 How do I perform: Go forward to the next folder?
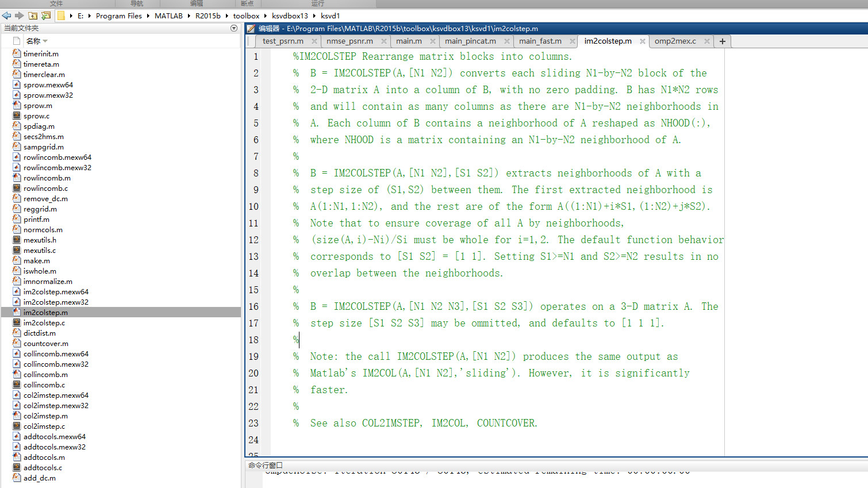coord(19,16)
